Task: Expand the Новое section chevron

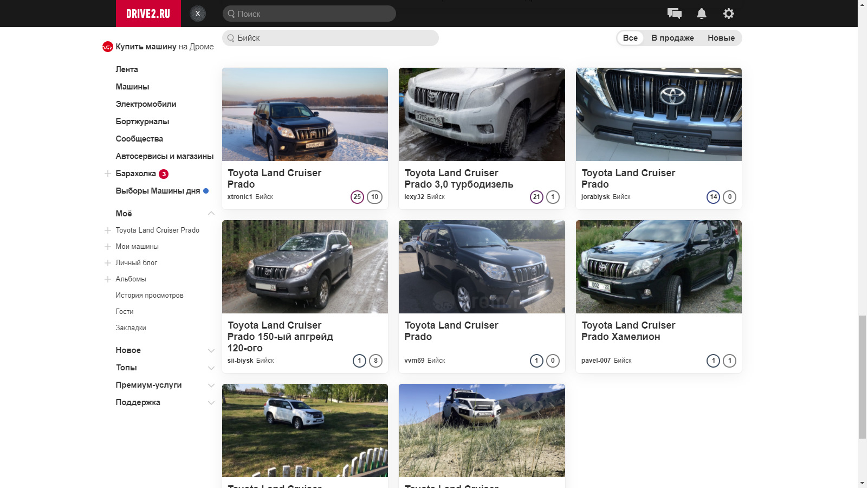Action: coord(211,351)
